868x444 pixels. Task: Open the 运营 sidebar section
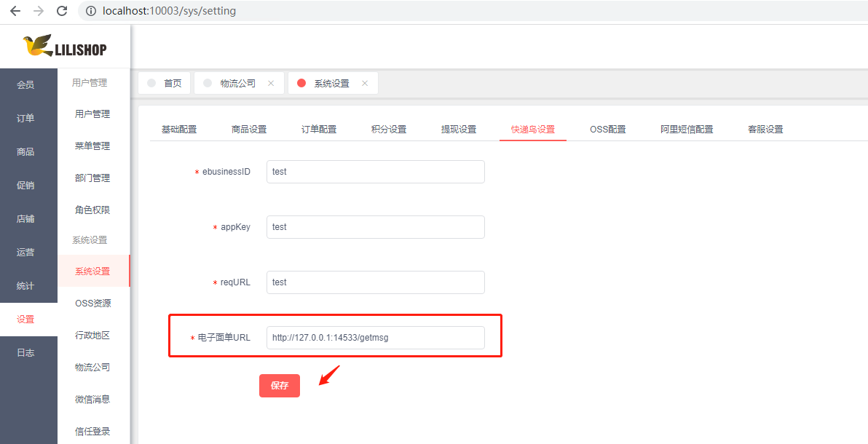(x=29, y=253)
